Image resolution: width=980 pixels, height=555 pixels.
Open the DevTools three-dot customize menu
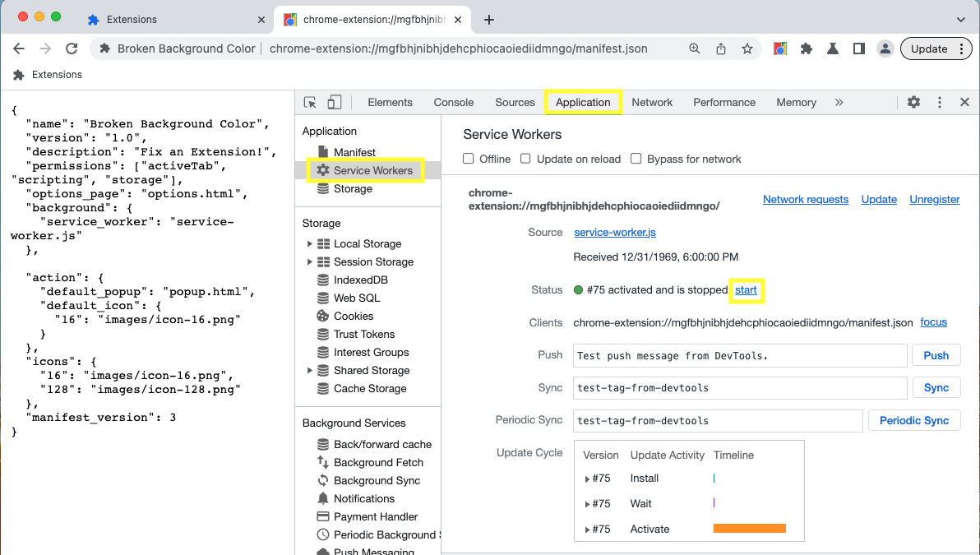point(939,102)
